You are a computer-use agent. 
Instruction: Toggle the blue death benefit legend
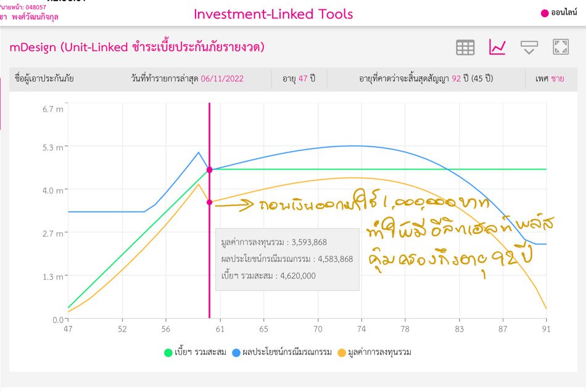coord(236,353)
